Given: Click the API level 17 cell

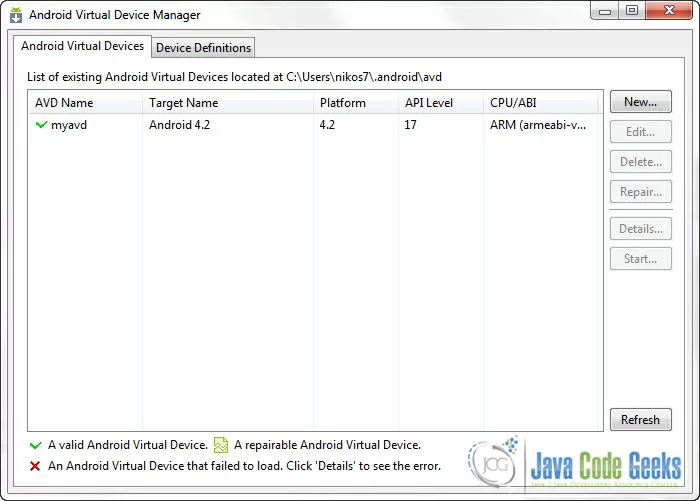Looking at the screenshot, I should tap(410, 125).
